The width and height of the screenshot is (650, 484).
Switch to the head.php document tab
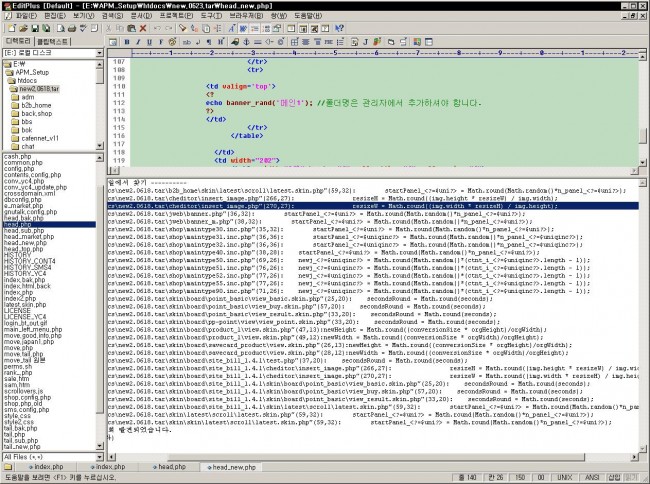pyautogui.click(x=171, y=467)
